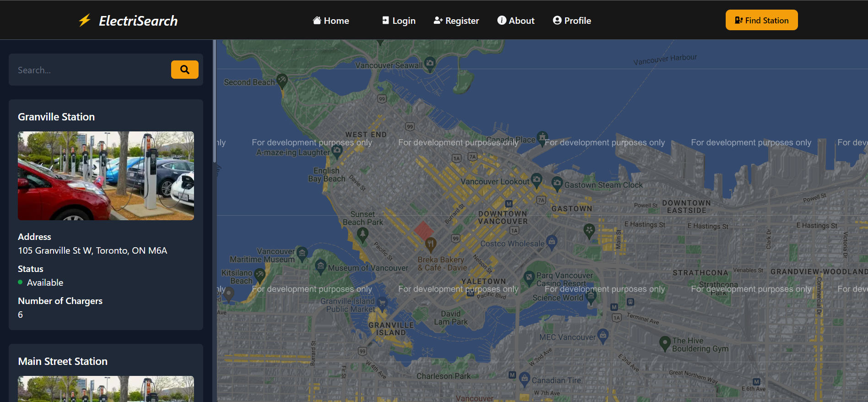Click the Vancouver Lookout camera pin
868x402 pixels.
[537, 180]
